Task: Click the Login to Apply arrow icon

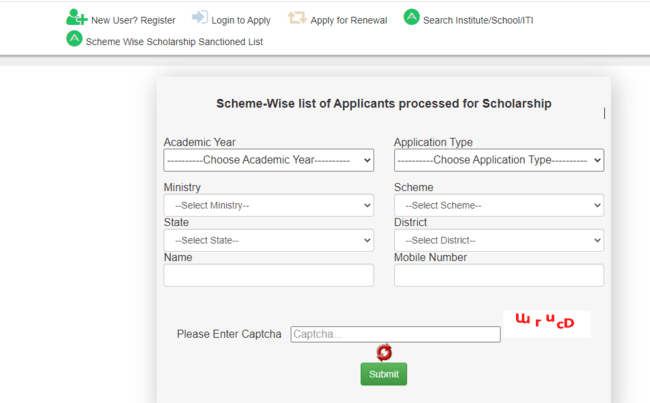Action: click(x=200, y=18)
